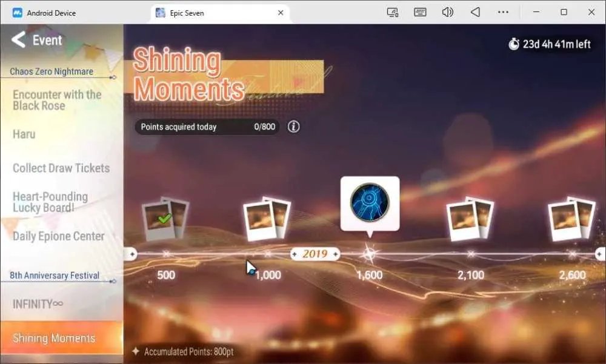Select the claimed photo reward at 500

165,219
